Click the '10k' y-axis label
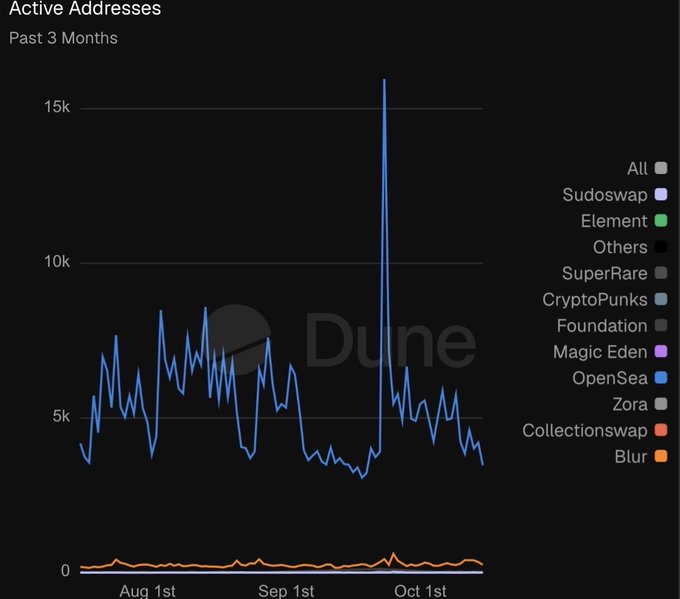The height and width of the screenshot is (599, 680). click(57, 262)
